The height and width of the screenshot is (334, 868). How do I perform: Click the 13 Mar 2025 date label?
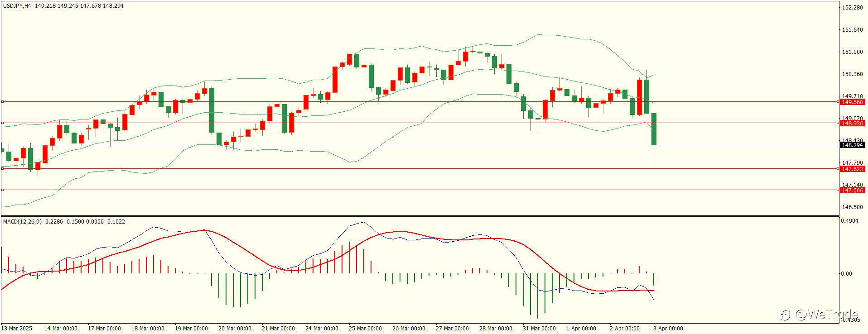[17, 329]
